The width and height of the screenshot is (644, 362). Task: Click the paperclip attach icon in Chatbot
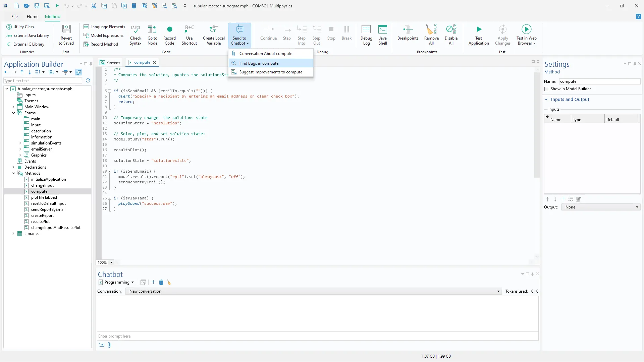(109, 345)
